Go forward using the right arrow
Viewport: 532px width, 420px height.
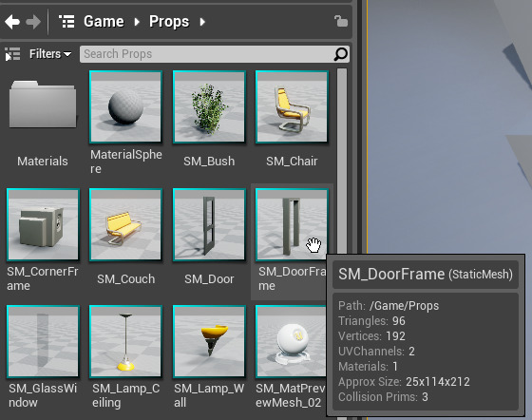click(33, 22)
